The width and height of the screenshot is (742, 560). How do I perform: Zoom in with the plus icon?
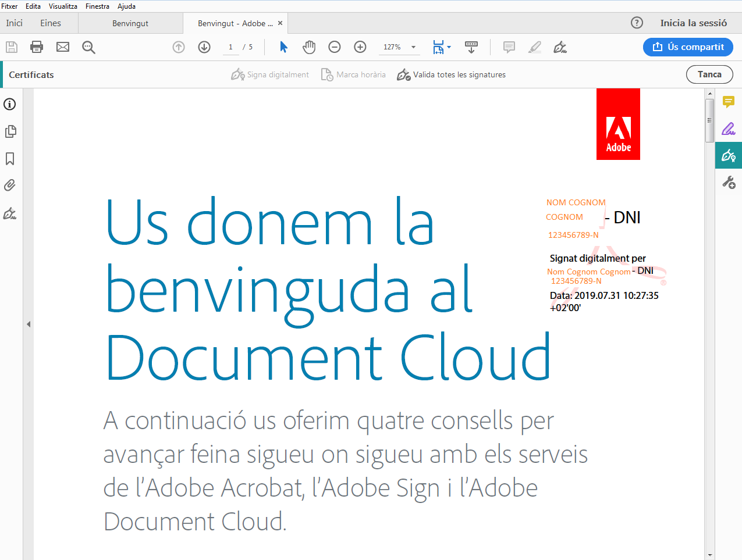point(360,47)
